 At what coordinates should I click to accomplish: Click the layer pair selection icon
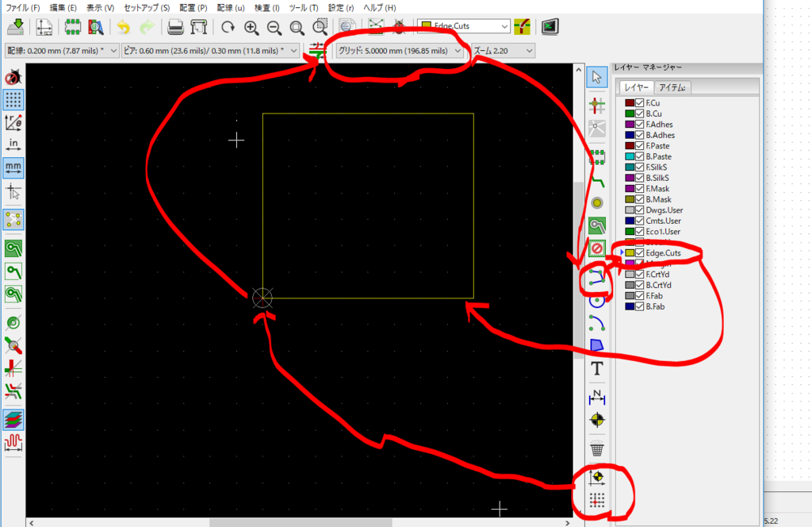click(523, 26)
